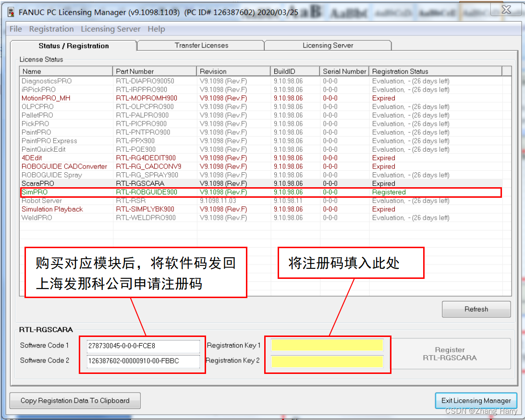Select the Robot Server row
Image resolution: width=525 pixels, height=420 pixels.
tap(261, 201)
